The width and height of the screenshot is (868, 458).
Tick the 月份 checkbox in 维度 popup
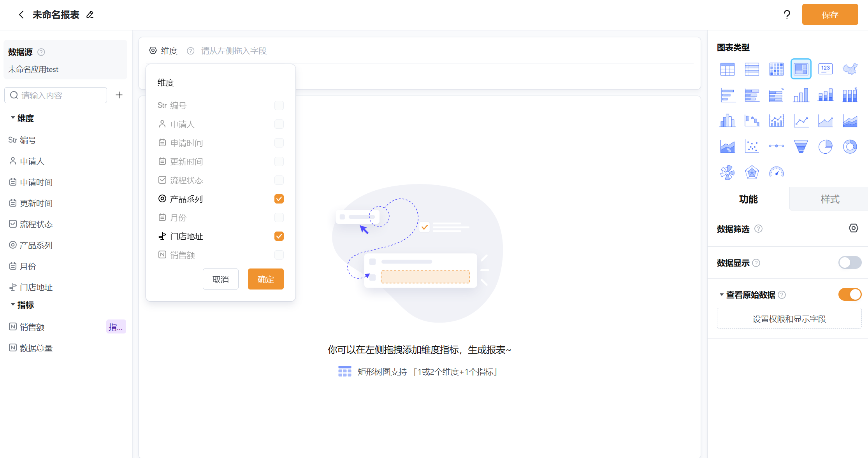(x=279, y=218)
